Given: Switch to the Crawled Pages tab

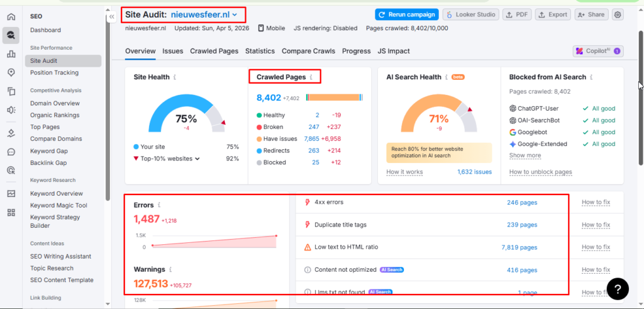Looking at the screenshot, I should tap(214, 52).
